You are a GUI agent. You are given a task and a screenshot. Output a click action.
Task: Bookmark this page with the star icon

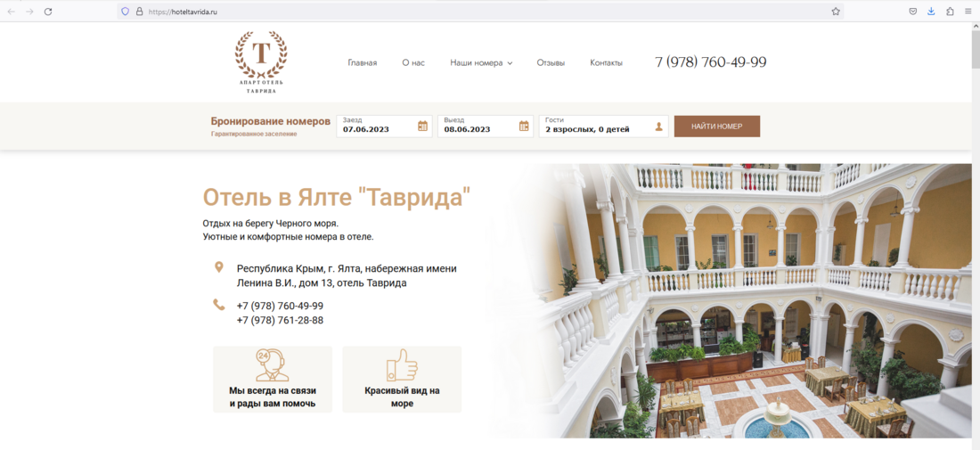tap(836, 12)
